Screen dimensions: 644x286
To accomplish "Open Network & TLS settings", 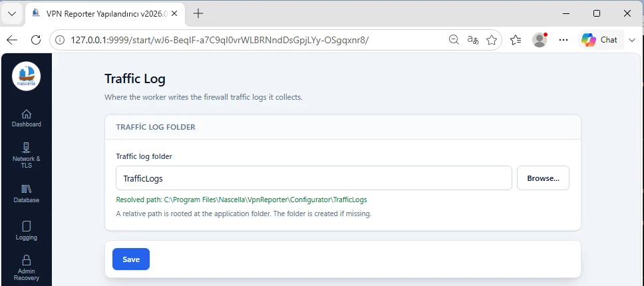I will pos(27,155).
